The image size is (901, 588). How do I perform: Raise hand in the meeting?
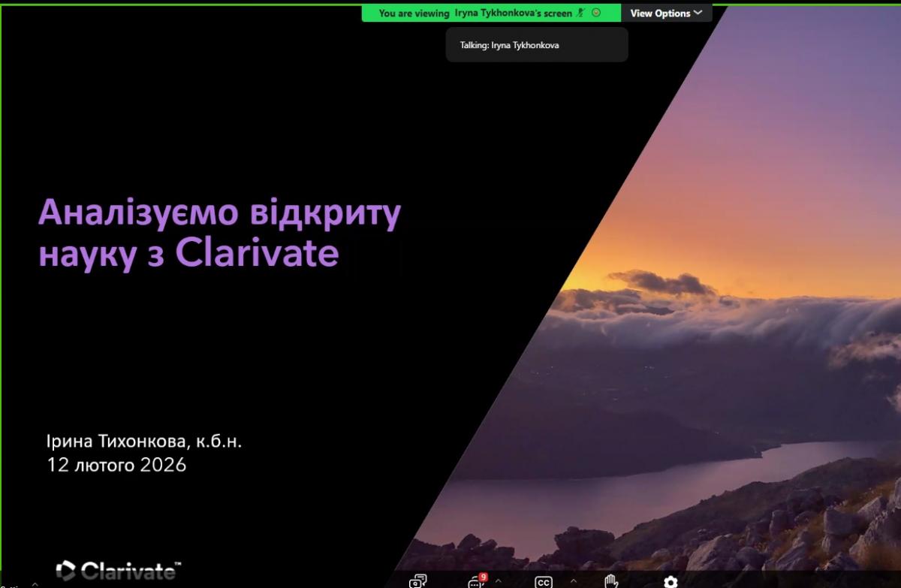pos(611,581)
